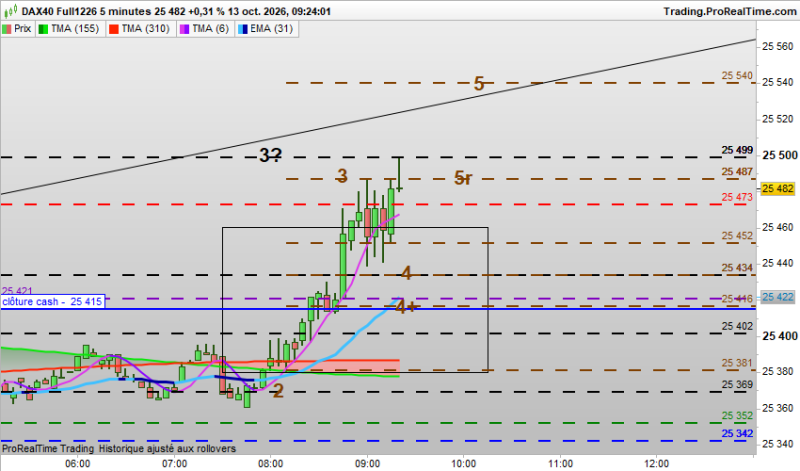Click the 25 360 price axis tick
Viewport: 800px width, 471px height.
click(778, 408)
